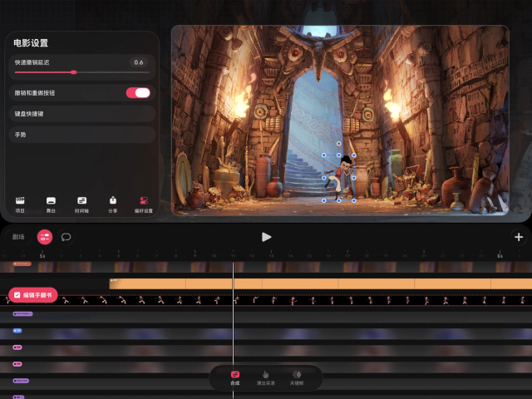
Task: Click the character's bottom-left transform handle
Action: pyautogui.click(x=323, y=200)
